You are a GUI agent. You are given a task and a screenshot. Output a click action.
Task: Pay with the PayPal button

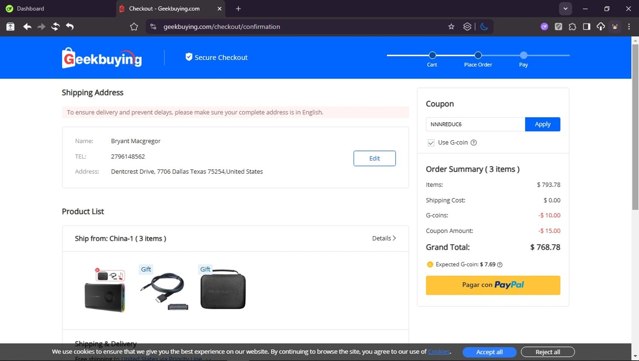(x=493, y=285)
